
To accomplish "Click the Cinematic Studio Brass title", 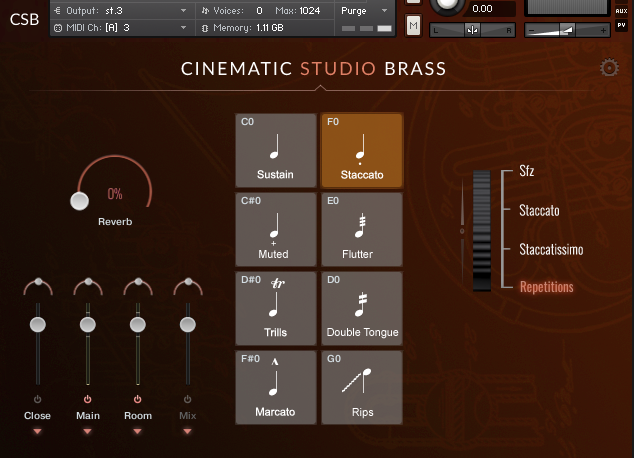I will [314, 69].
